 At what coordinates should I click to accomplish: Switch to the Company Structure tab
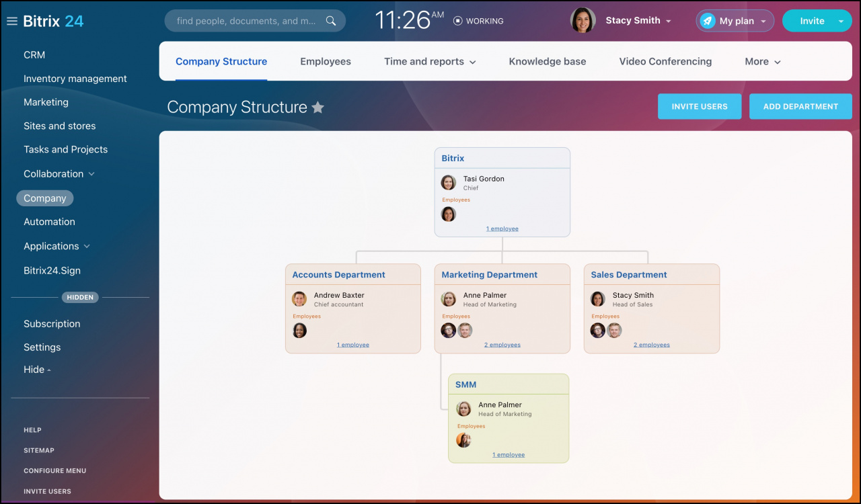[221, 62]
